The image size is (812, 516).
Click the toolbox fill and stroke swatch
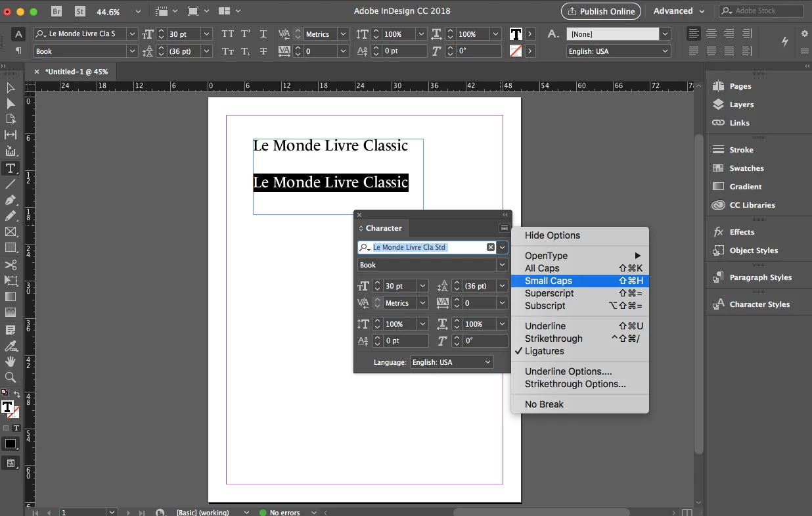[x=10, y=409]
